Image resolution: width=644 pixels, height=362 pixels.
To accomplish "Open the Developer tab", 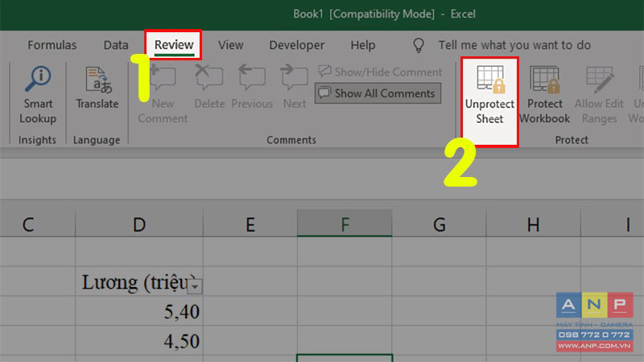I will 296,45.
